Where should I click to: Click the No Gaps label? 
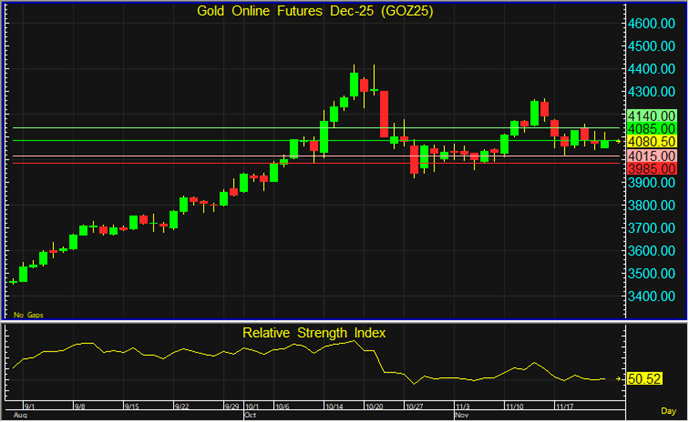24,313
